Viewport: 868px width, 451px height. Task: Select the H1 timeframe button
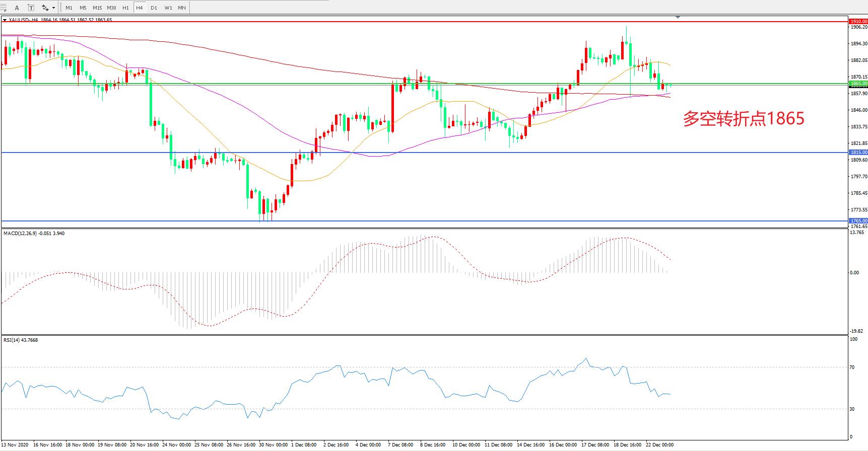click(125, 8)
